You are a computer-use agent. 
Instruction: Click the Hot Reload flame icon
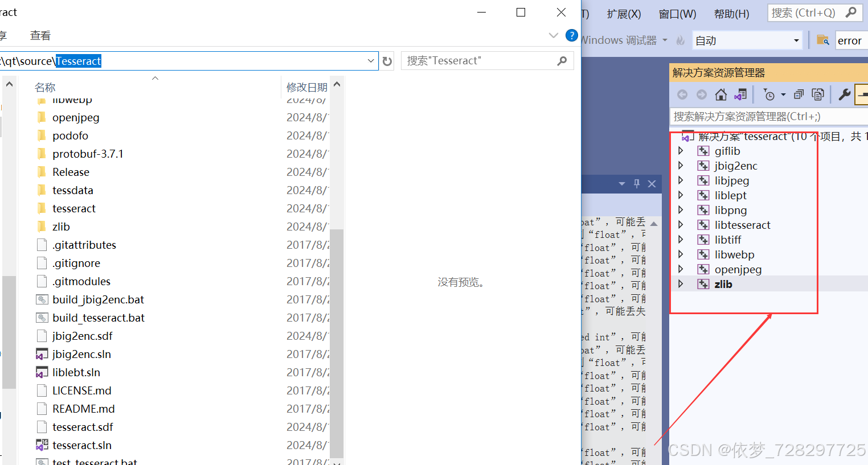(x=680, y=40)
